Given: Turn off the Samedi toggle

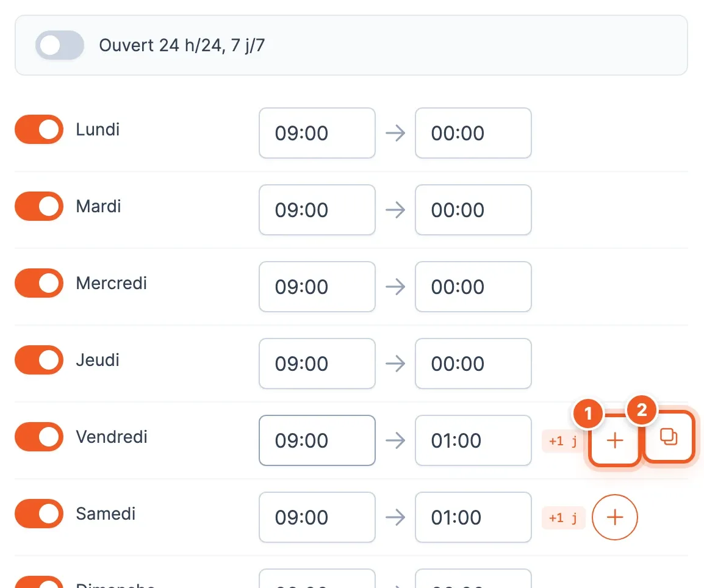Looking at the screenshot, I should coord(39,514).
